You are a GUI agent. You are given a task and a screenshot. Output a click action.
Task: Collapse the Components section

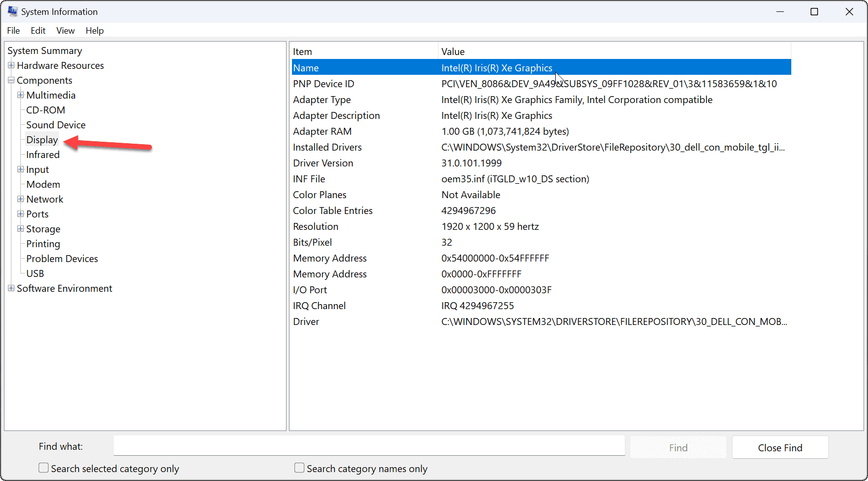coord(11,80)
